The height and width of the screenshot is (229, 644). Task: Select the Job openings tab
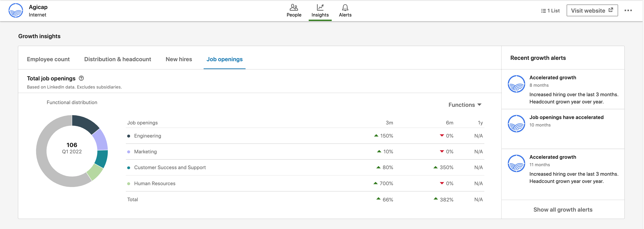pyautogui.click(x=225, y=59)
